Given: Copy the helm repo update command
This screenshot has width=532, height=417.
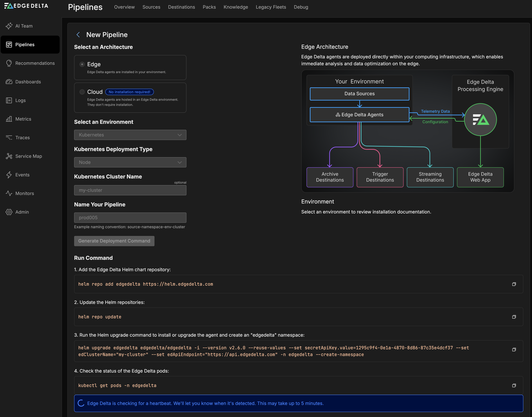Looking at the screenshot, I should [x=514, y=317].
